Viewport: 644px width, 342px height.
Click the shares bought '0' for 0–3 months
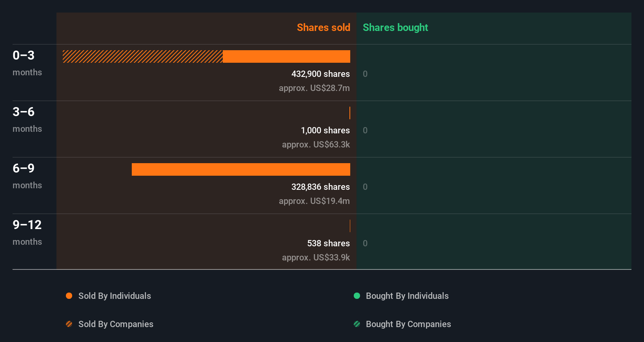(365, 74)
